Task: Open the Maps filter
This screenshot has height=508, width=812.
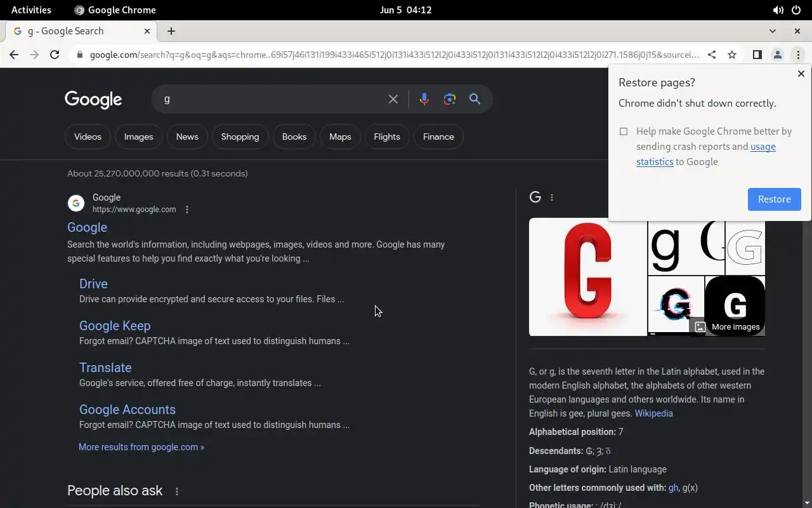Action: [340, 137]
